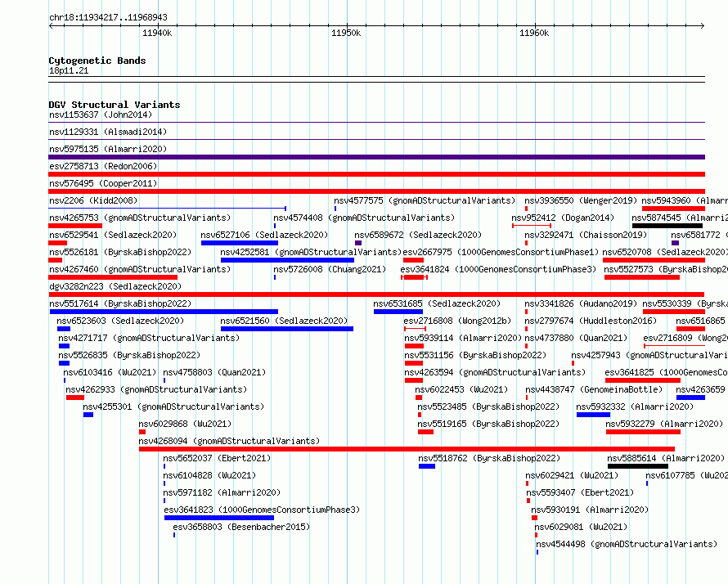This screenshot has height=584, width=728.
Task: Click nsv6531685 (Sedlazeck2020) label
Action: (437, 303)
